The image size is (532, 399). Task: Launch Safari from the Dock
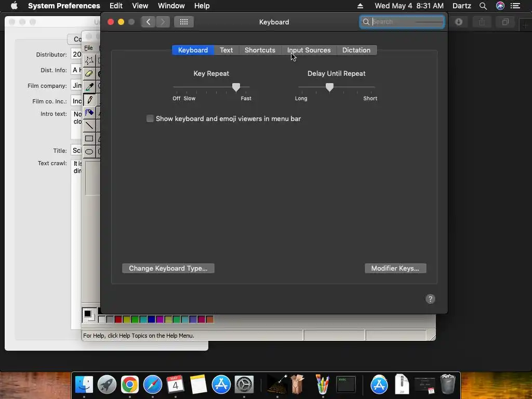pyautogui.click(x=153, y=384)
